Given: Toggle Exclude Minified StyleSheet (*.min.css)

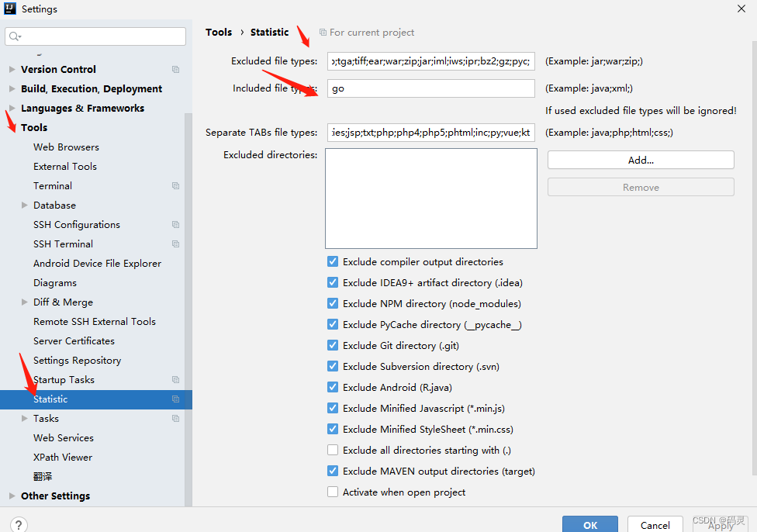Looking at the screenshot, I should tap(333, 429).
